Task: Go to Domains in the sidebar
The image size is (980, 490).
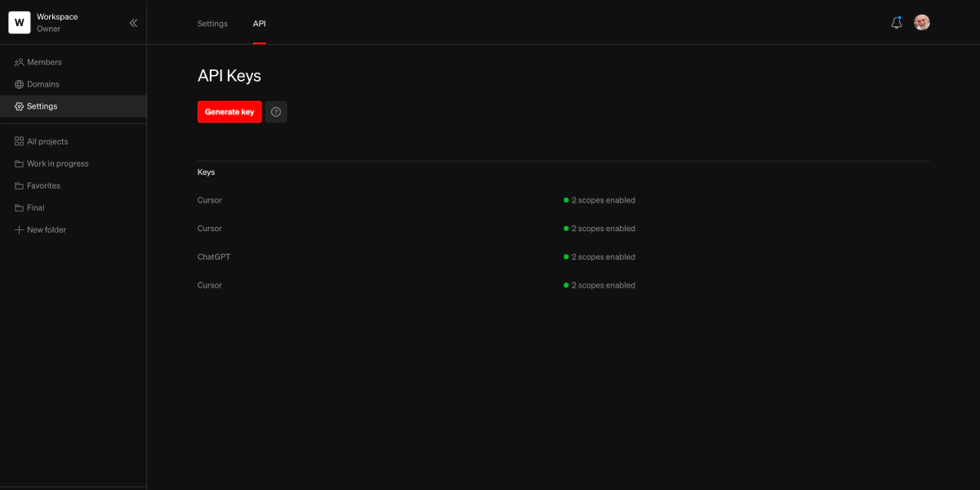Action: (73, 84)
